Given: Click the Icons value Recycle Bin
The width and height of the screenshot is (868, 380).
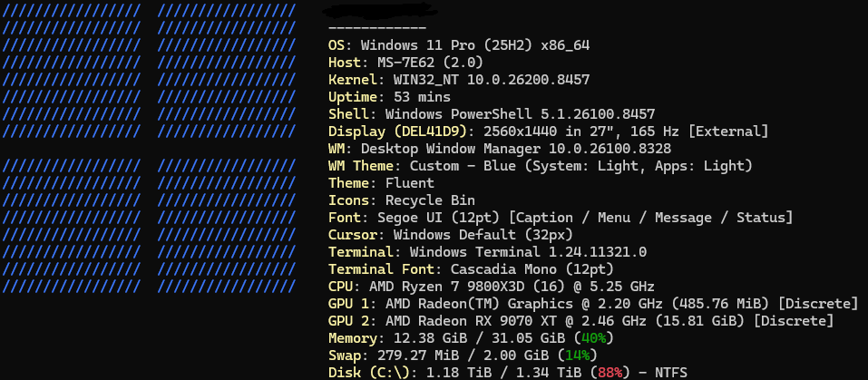Looking at the screenshot, I should tap(430, 200).
